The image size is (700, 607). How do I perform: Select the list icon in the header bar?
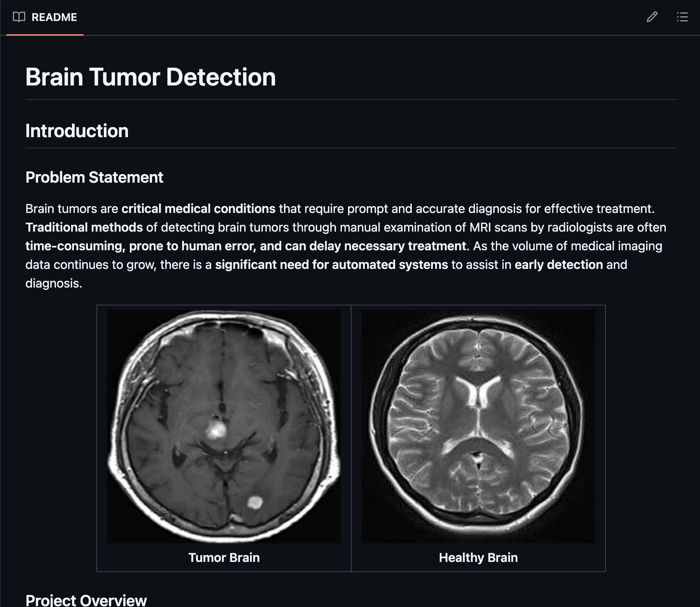point(682,17)
